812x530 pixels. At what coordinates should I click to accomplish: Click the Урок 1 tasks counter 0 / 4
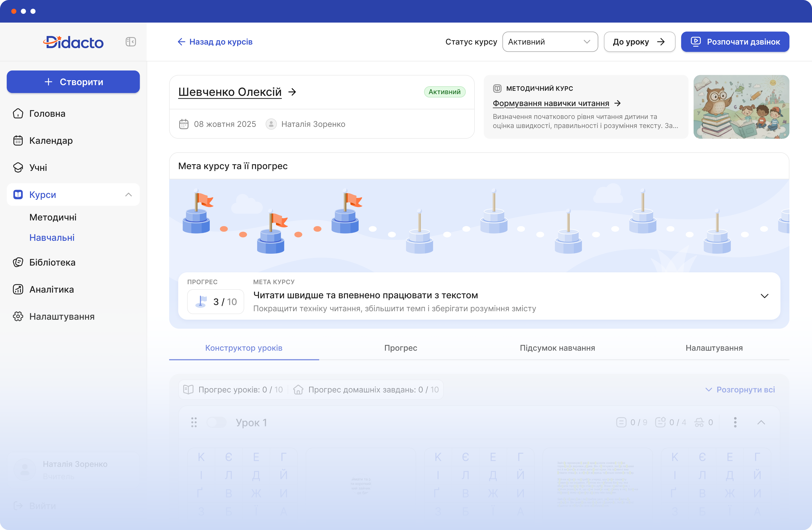pyautogui.click(x=671, y=422)
